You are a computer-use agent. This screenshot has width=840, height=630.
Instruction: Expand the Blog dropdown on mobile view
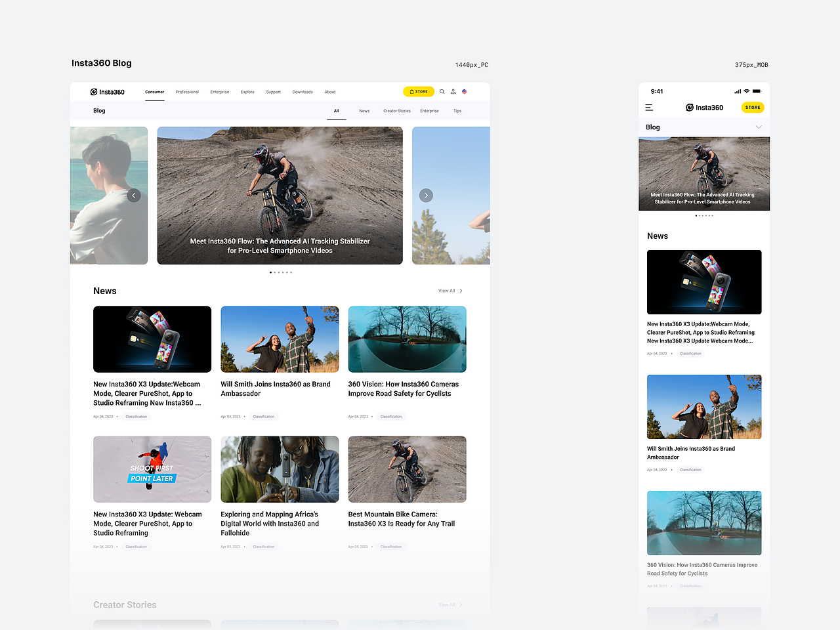(759, 127)
